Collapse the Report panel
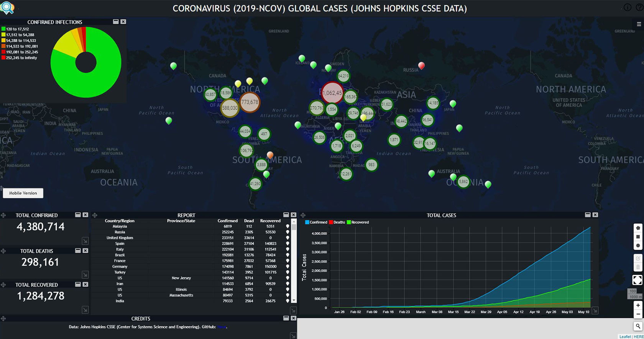This screenshot has width=644, height=339. (286, 215)
